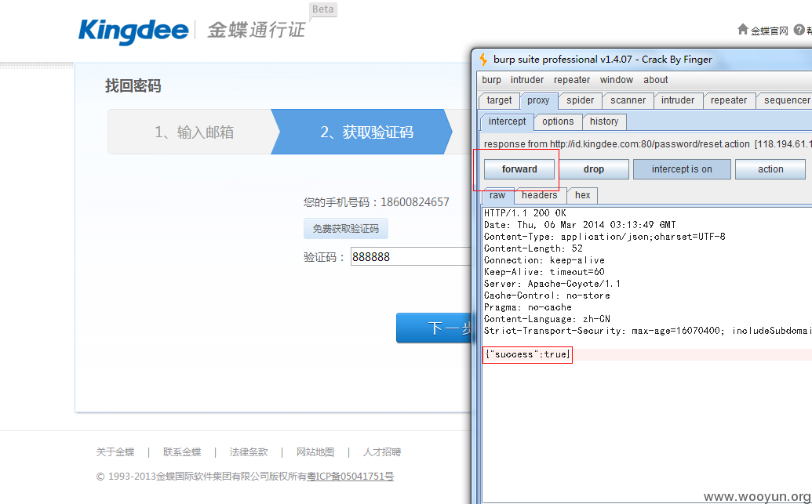Click the drop button
The height and width of the screenshot is (504, 812).
coord(593,169)
